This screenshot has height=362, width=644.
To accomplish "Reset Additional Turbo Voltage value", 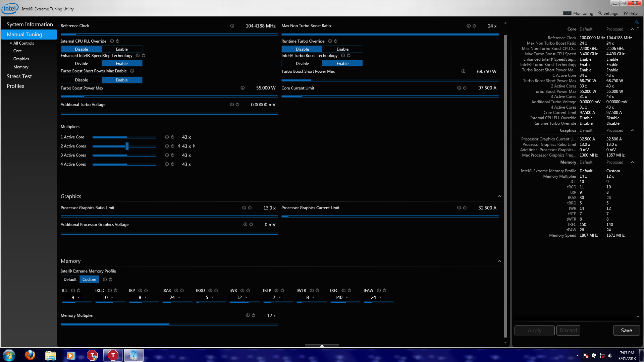I will point(237,105).
